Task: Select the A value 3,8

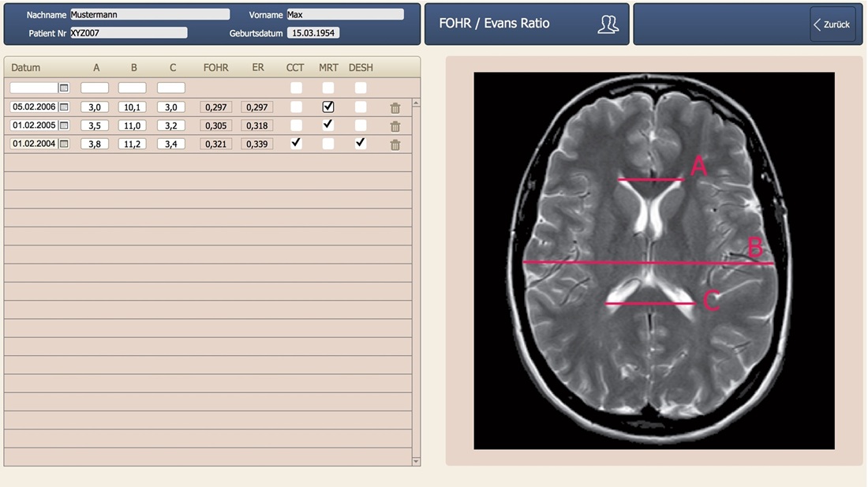Action: pyautogui.click(x=95, y=144)
